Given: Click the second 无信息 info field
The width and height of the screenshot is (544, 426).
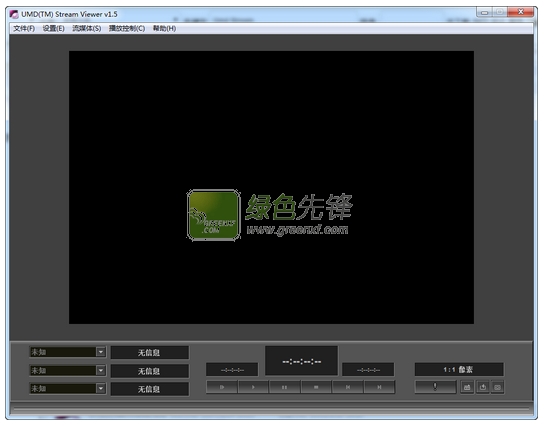Looking at the screenshot, I should click(150, 371).
